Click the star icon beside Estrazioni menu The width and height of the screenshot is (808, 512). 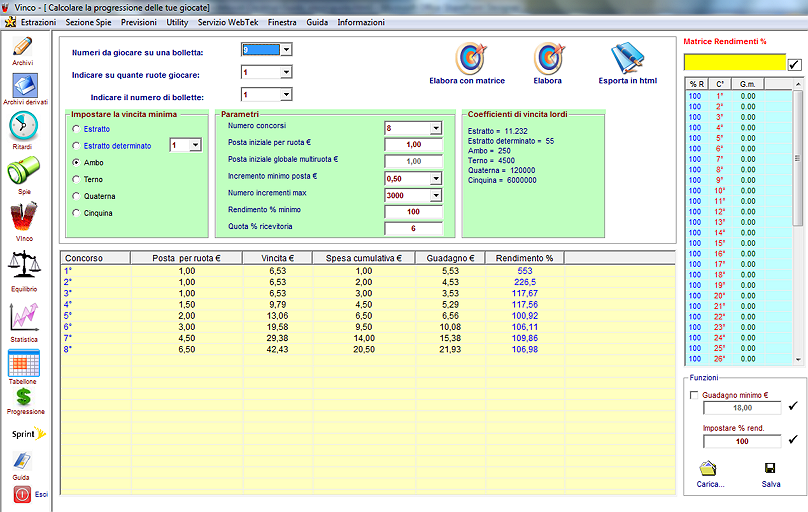pyautogui.click(x=10, y=22)
